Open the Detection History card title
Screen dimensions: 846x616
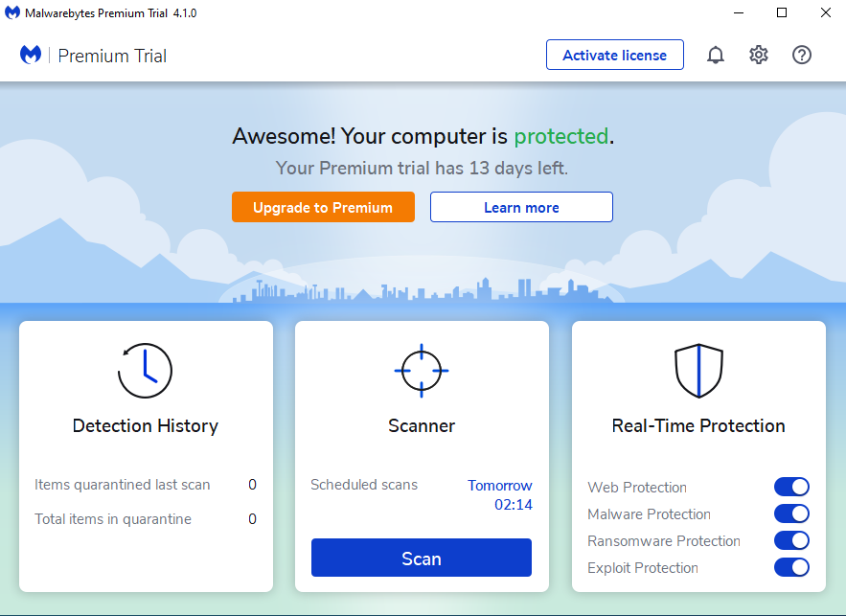(146, 426)
